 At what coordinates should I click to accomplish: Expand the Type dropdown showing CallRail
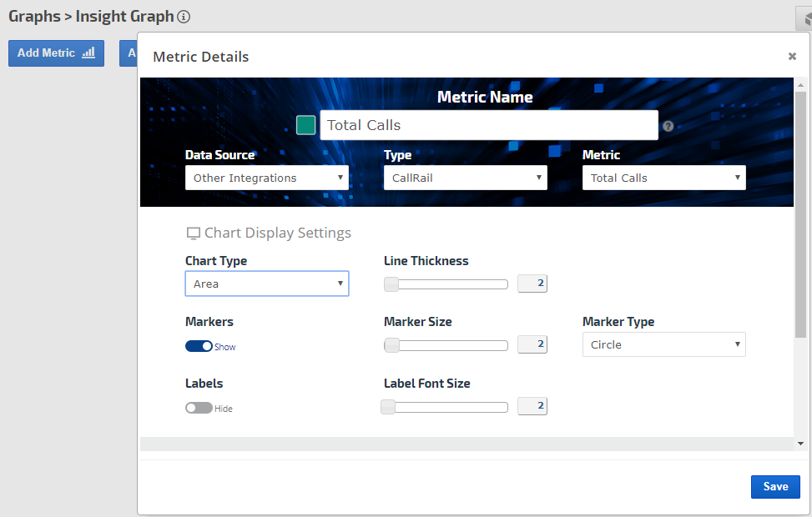tap(466, 178)
